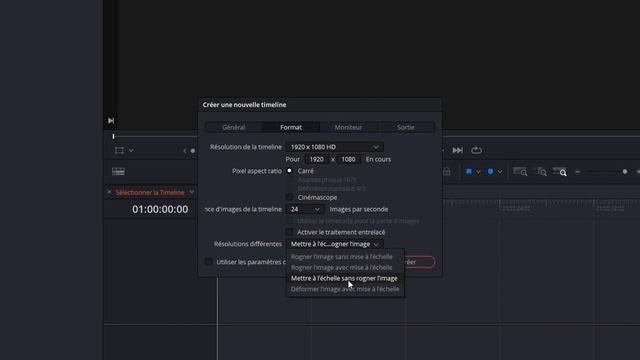Screen dimensions: 640x360
Task: Toggle the loop playback icon
Action: (x=476, y=150)
